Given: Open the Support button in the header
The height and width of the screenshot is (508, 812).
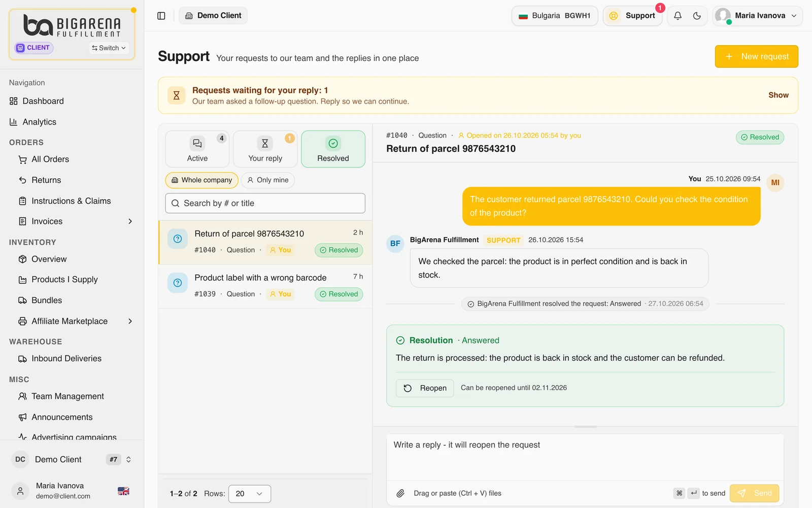Looking at the screenshot, I should point(632,16).
